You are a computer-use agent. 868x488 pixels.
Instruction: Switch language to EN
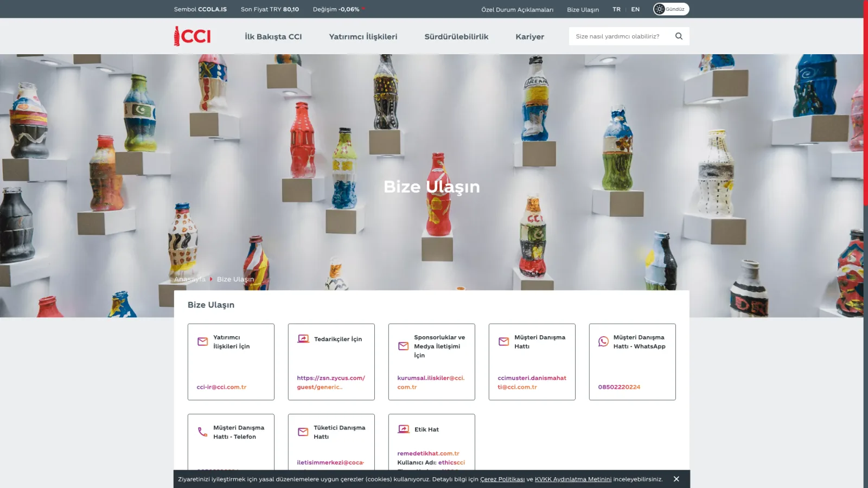tap(635, 9)
